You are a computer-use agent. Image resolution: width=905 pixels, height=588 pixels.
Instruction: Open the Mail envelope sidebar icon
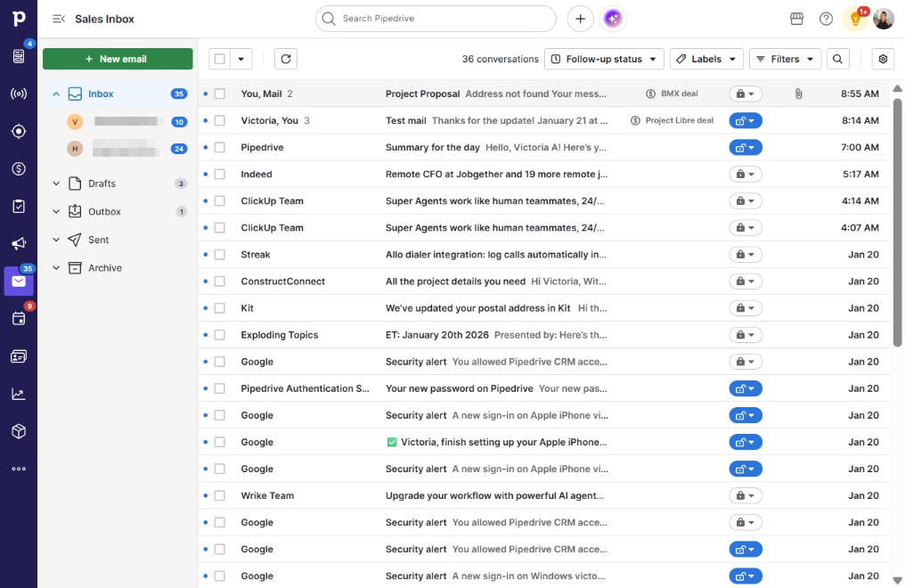[19, 281]
